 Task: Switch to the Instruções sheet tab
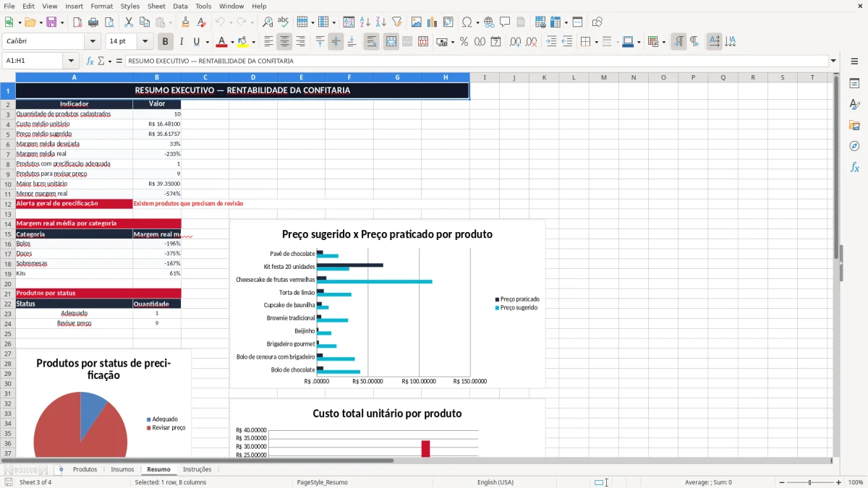[x=197, y=469]
